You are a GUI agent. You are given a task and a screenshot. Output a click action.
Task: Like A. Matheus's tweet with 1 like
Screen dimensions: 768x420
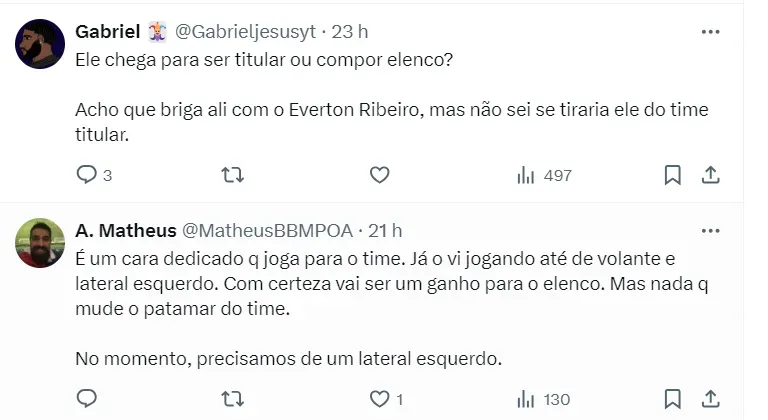379,399
